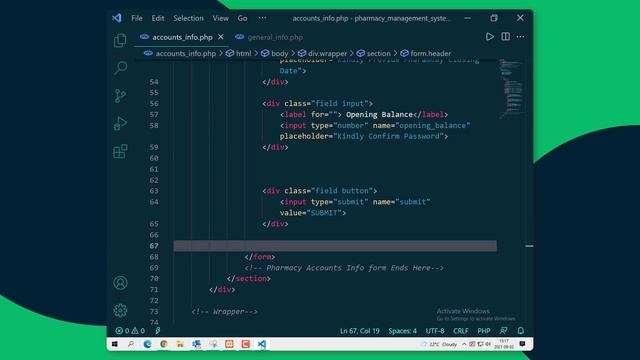This screenshot has height=360, width=640.
Task: Open the Run and Debug view
Action: (x=120, y=123)
